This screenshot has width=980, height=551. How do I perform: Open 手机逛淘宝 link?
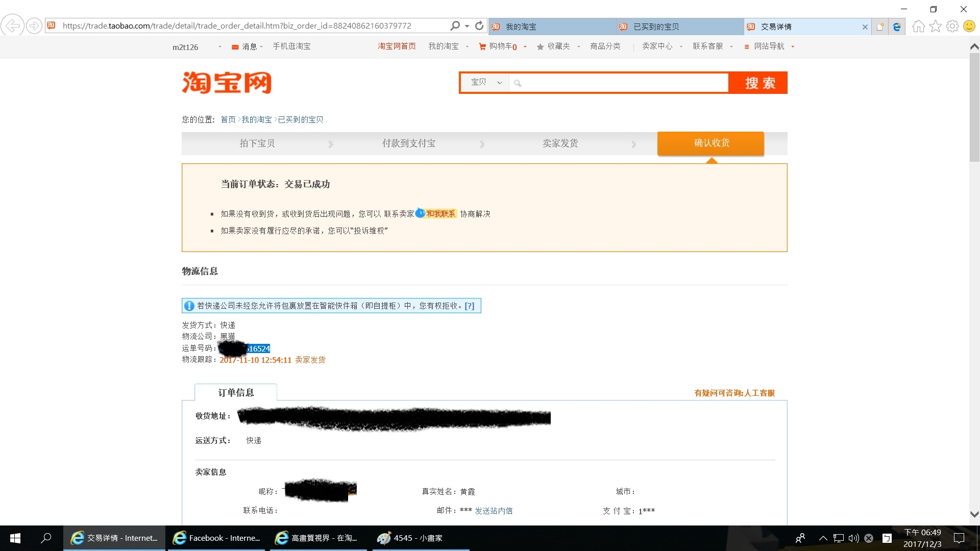[291, 46]
